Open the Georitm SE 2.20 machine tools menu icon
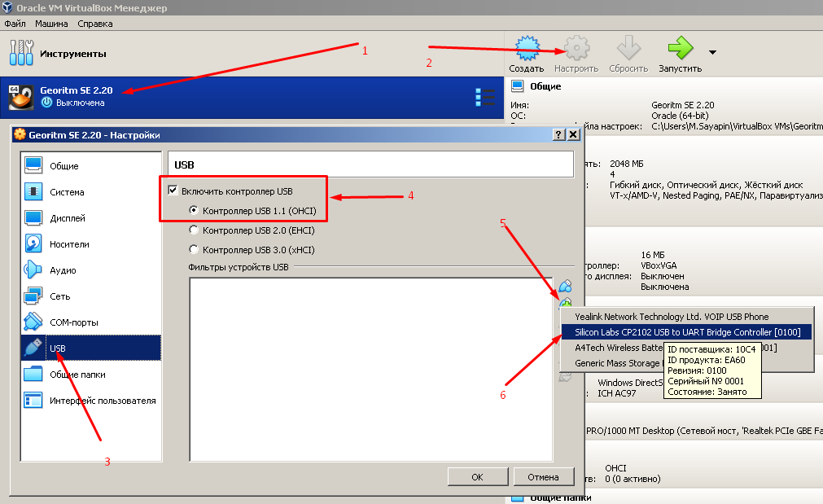823x504 pixels. [x=485, y=98]
